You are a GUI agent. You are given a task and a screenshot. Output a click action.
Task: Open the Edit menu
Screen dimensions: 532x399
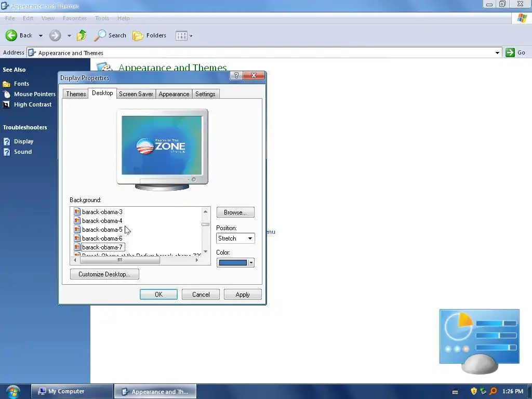click(x=28, y=18)
